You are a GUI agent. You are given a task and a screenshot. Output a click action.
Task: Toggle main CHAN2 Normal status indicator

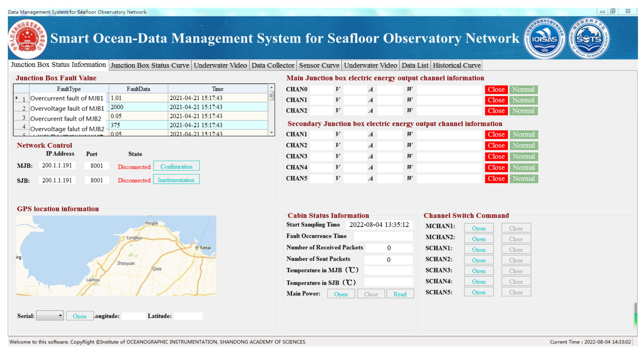click(x=523, y=111)
